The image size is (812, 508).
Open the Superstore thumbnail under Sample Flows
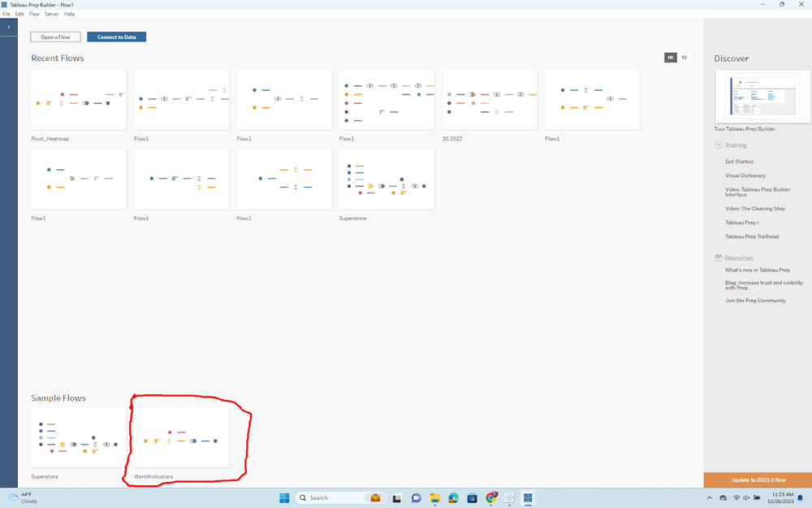tap(79, 437)
